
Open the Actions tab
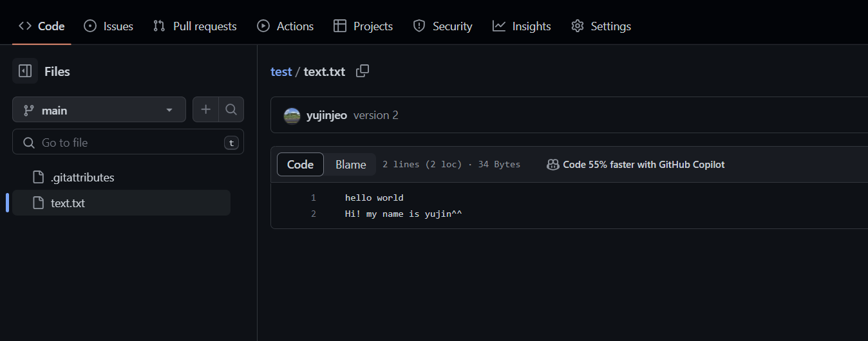(285, 26)
